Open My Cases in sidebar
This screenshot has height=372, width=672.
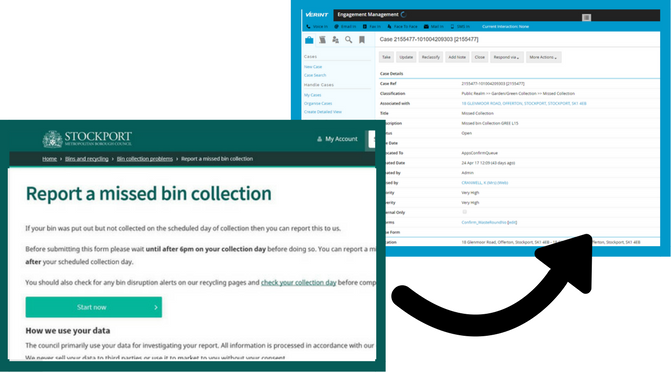coord(312,95)
